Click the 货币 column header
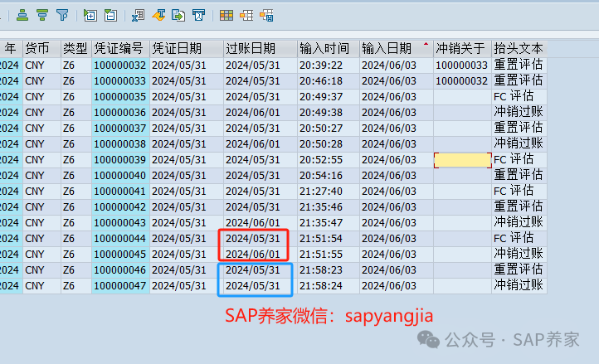599x364 pixels. 41,49
